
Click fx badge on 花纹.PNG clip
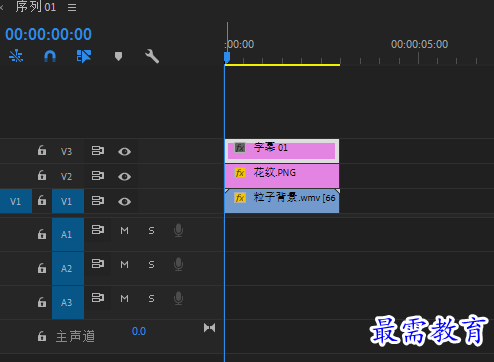(240, 173)
